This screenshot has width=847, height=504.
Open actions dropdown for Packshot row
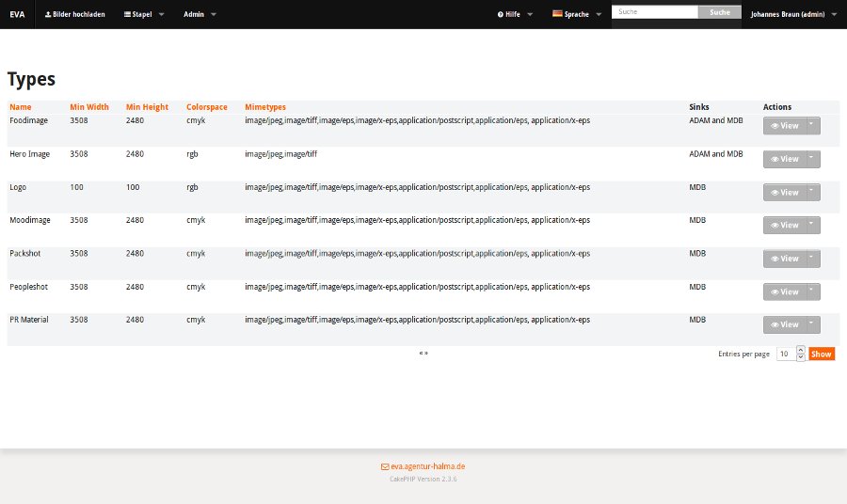(x=813, y=259)
